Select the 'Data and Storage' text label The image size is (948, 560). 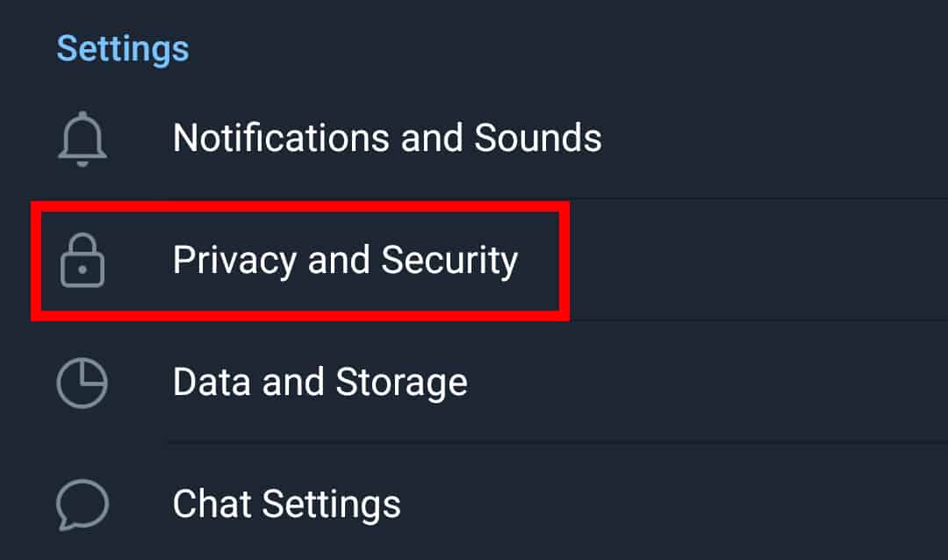320,383
